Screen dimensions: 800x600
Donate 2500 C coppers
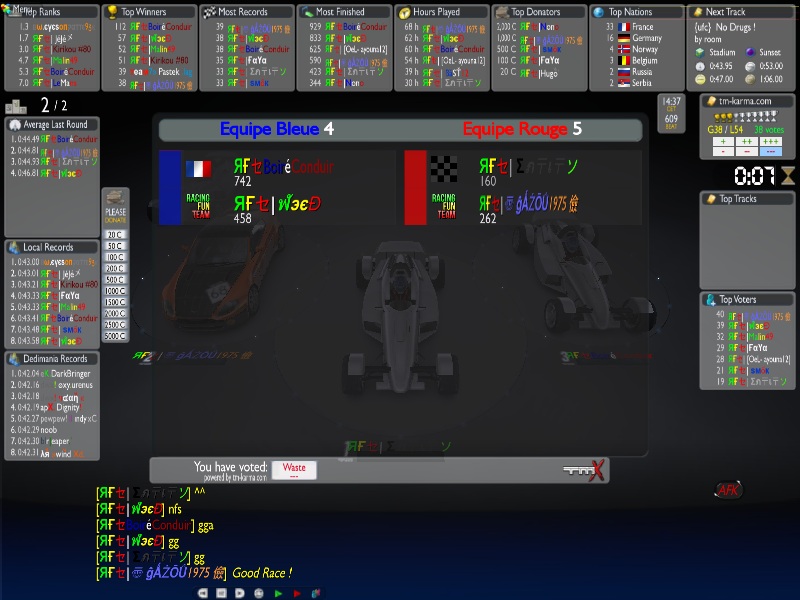pyautogui.click(x=115, y=324)
